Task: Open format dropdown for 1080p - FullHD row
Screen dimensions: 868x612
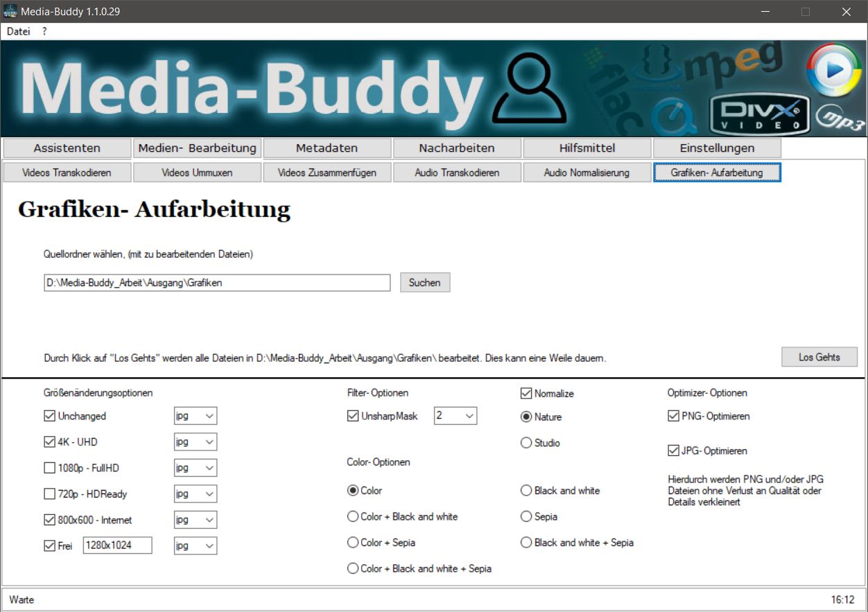Action: (x=196, y=468)
